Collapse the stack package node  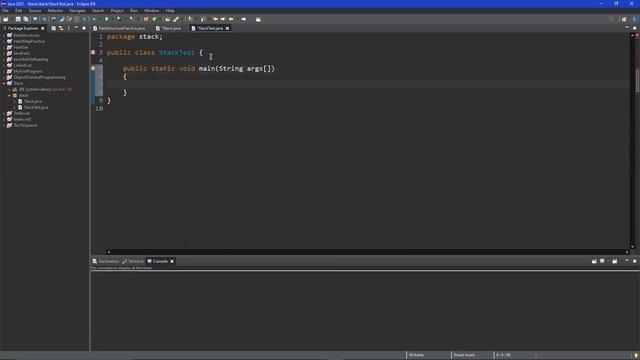pyautogui.click(x=9, y=96)
